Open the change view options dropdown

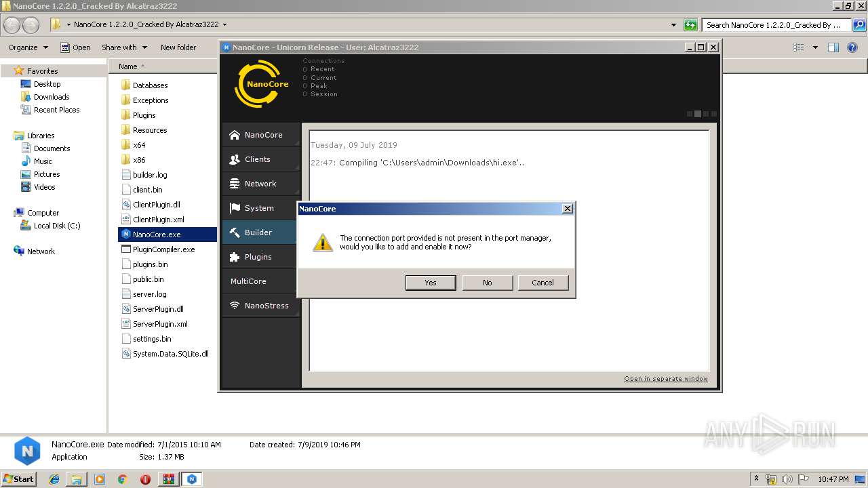pos(815,47)
